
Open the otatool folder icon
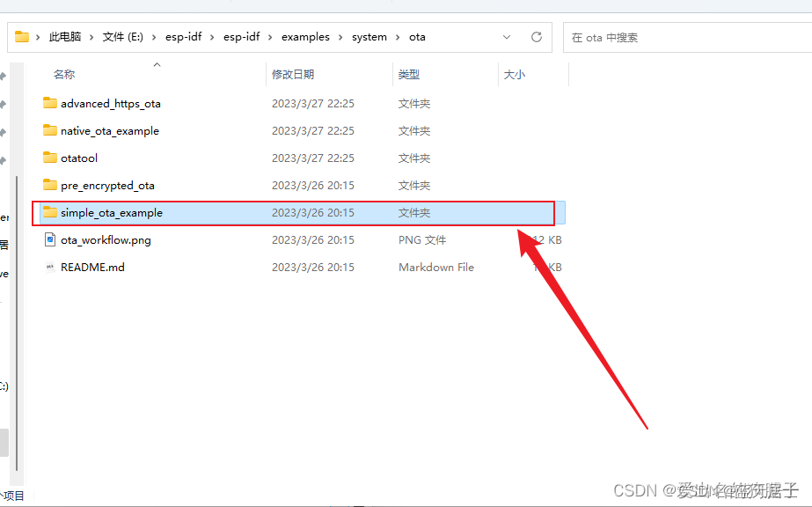[x=50, y=158]
